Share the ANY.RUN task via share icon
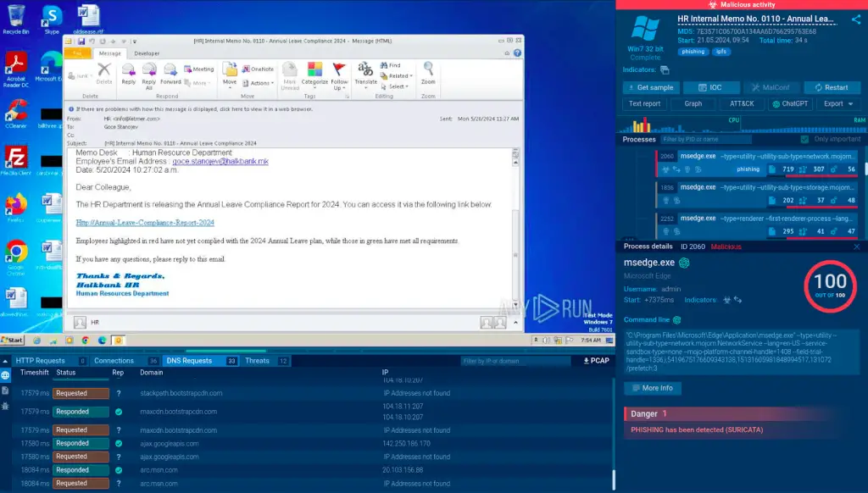This screenshot has height=493, width=868. pos(856,19)
